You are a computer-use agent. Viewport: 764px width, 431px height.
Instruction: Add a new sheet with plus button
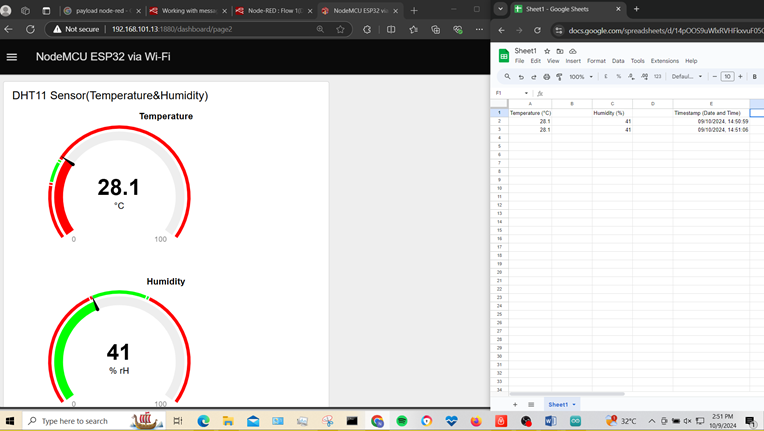click(x=516, y=405)
